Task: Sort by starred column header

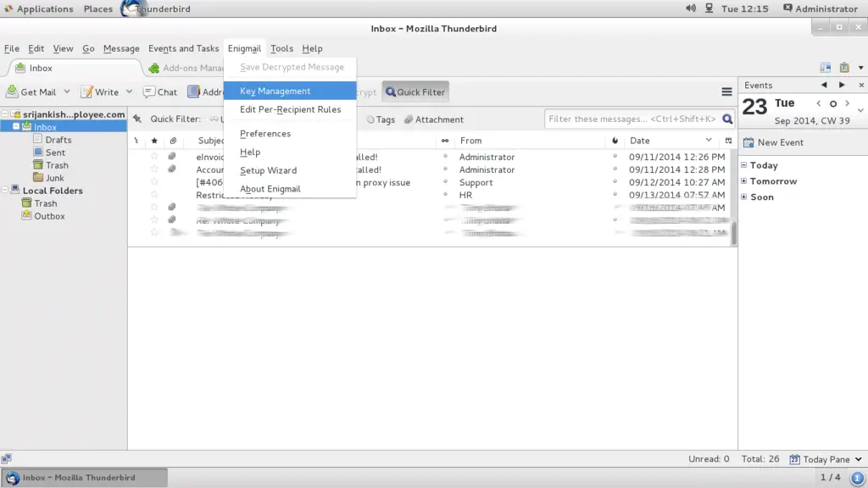Action: 154,141
